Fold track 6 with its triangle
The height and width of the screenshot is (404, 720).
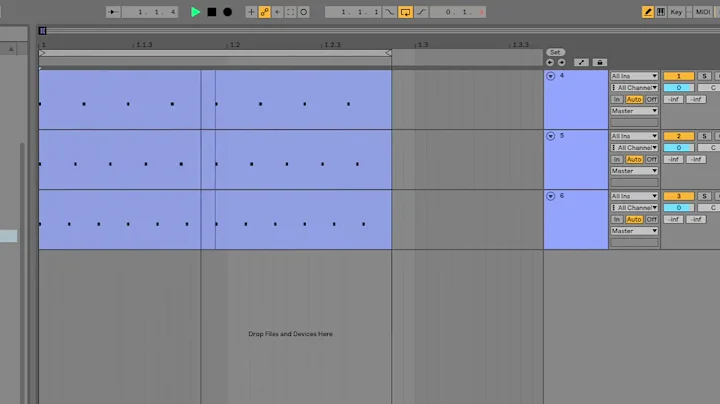pos(551,196)
